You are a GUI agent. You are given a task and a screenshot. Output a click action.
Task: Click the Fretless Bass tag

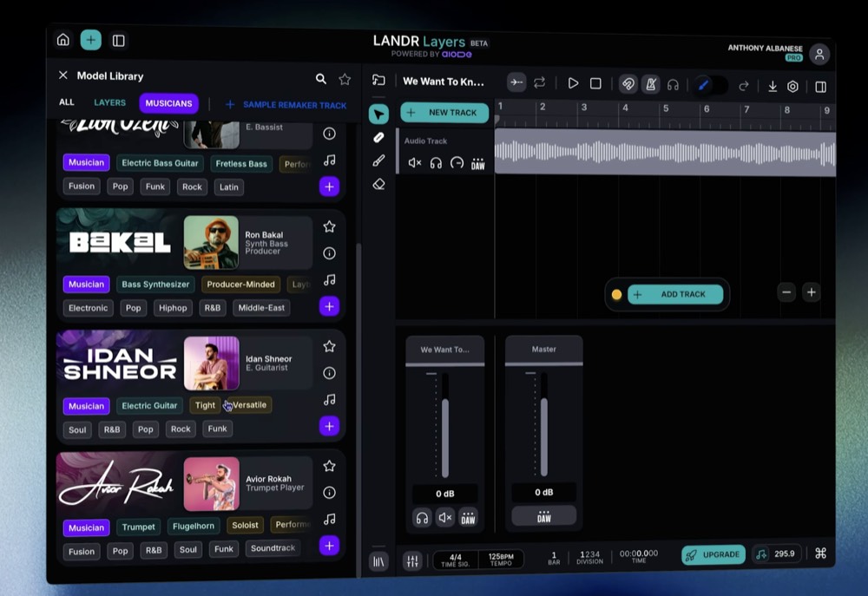tap(241, 164)
